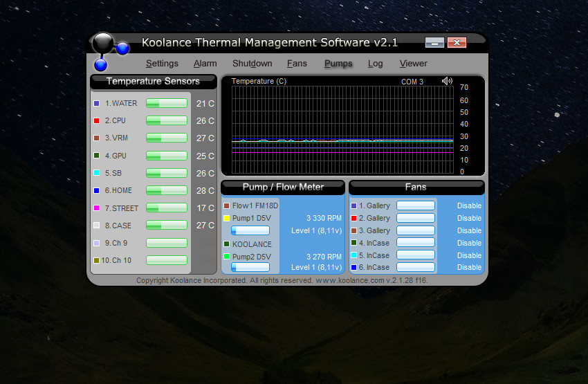This screenshot has width=588, height=384.
Task: Open the Shutdown menu
Action: click(x=252, y=64)
